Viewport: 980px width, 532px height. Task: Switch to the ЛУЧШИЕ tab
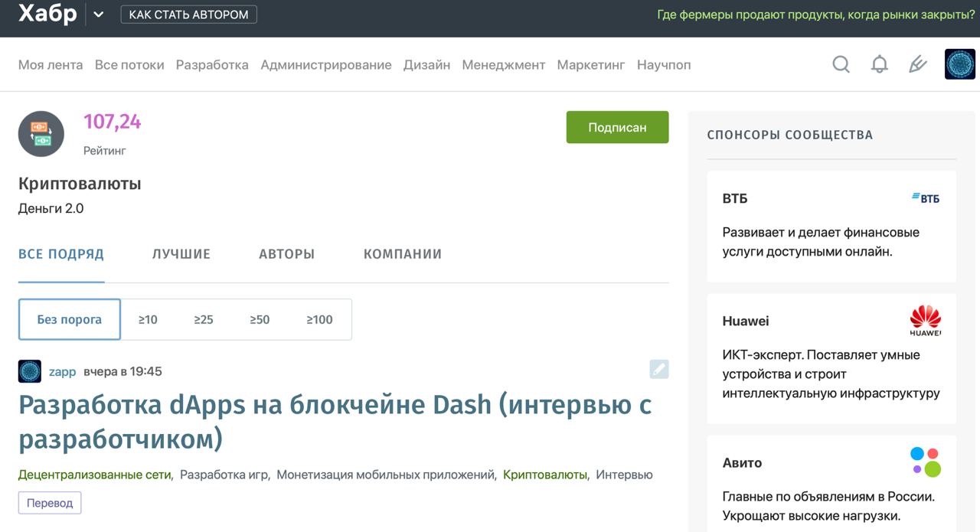tap(181, 254)
